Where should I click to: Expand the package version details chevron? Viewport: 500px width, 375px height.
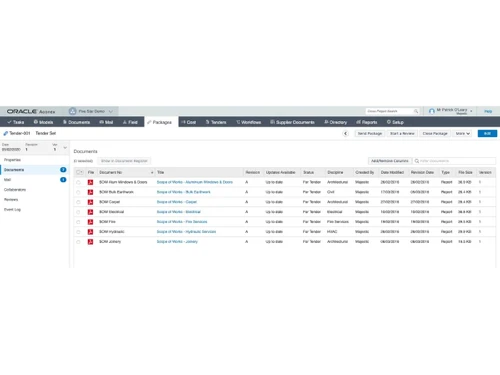(x=65, y=147)
